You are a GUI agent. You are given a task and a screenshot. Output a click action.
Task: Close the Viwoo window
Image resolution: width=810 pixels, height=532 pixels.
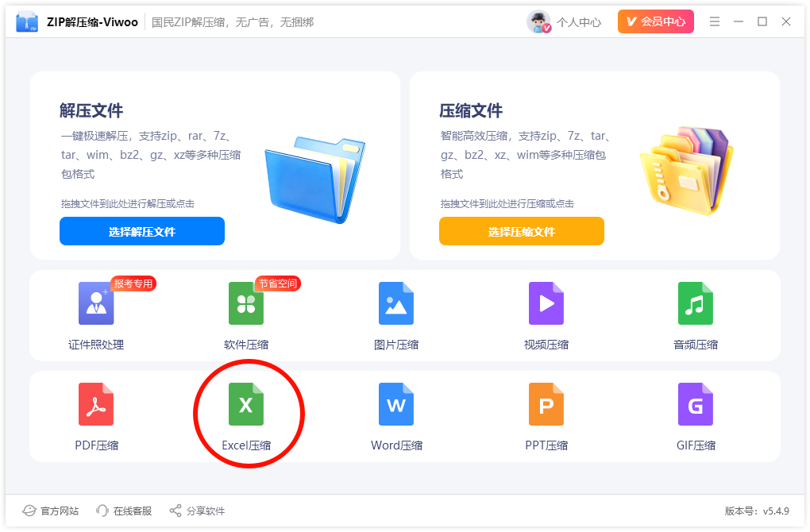[785, 21]
